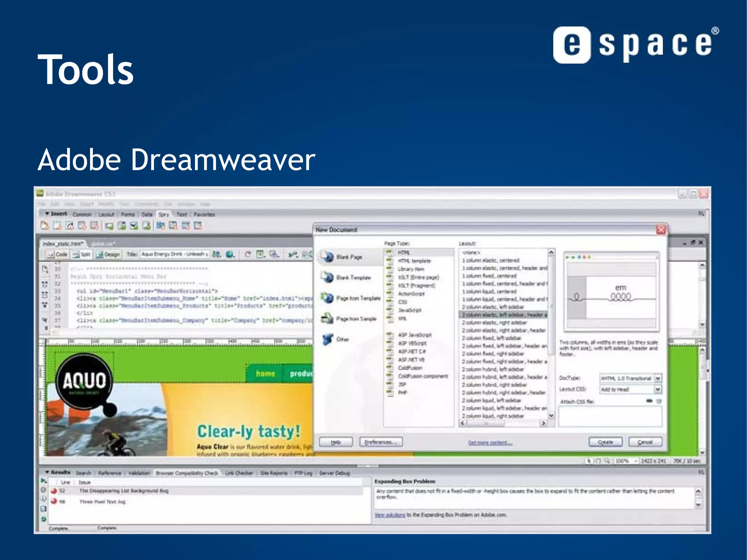Click the File Management icon beside title field
747x560 pixels.
tap(217, 254)
